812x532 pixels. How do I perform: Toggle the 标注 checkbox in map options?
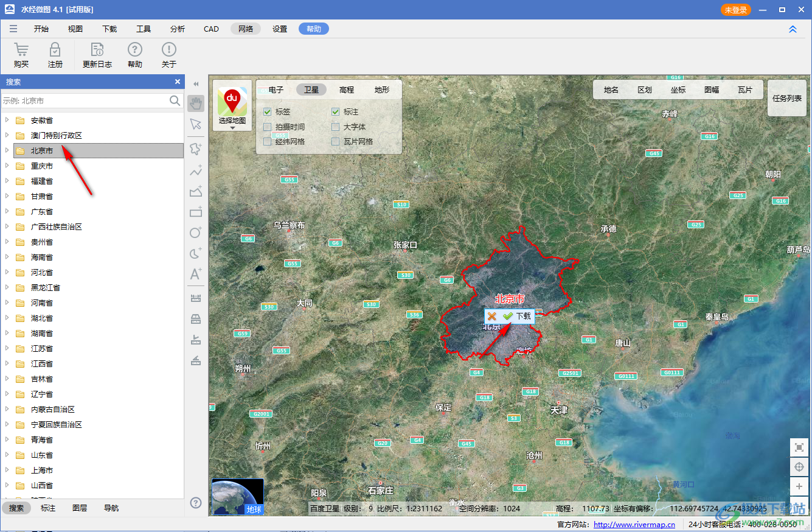pos(335,112)
